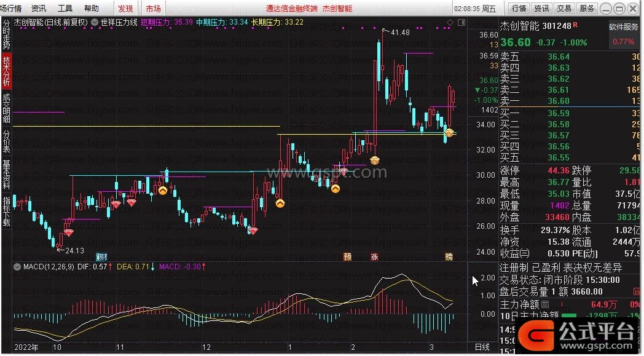Click the 买一 36.59 order row

pos(570,113)
